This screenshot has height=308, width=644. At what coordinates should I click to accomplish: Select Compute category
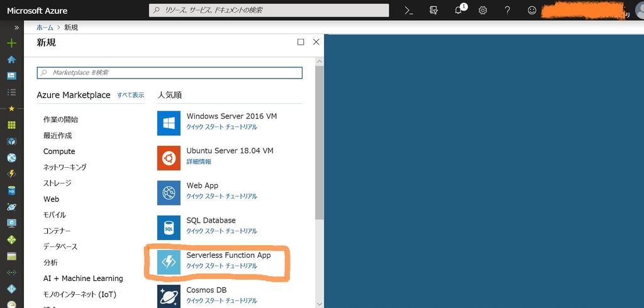click(59, 151)
